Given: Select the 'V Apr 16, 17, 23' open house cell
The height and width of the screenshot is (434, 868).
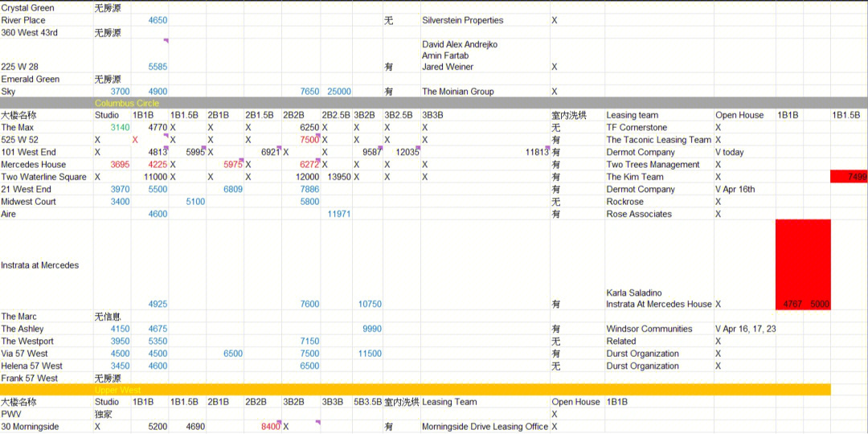Looking at the screenshot, I should (745, 329).
